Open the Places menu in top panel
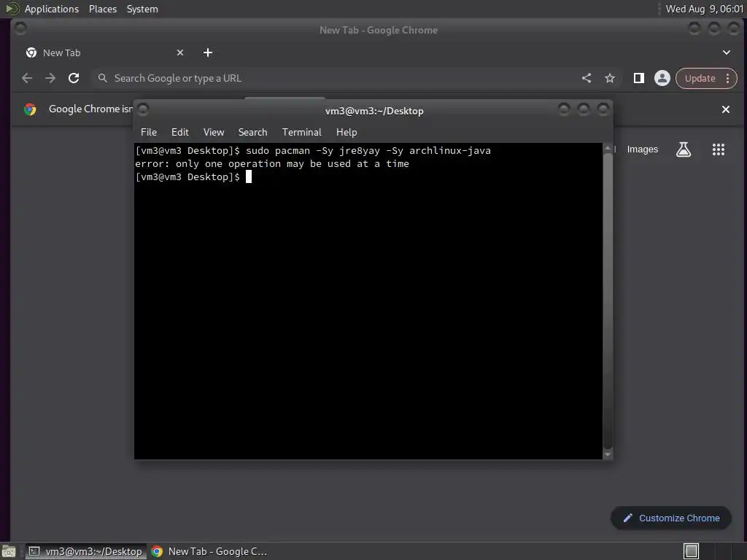This screenshot has width=747, height=560. coord(103,9)
